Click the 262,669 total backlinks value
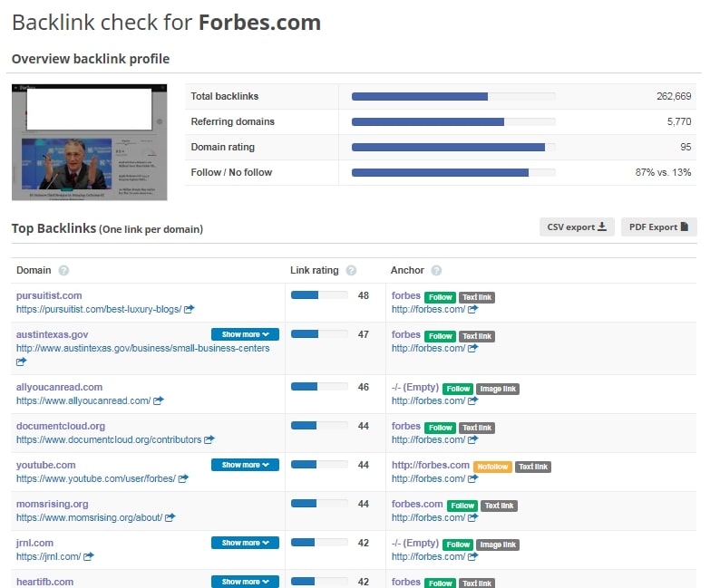The height and width of the screenshot is (588, 710). tap(674, 96)
